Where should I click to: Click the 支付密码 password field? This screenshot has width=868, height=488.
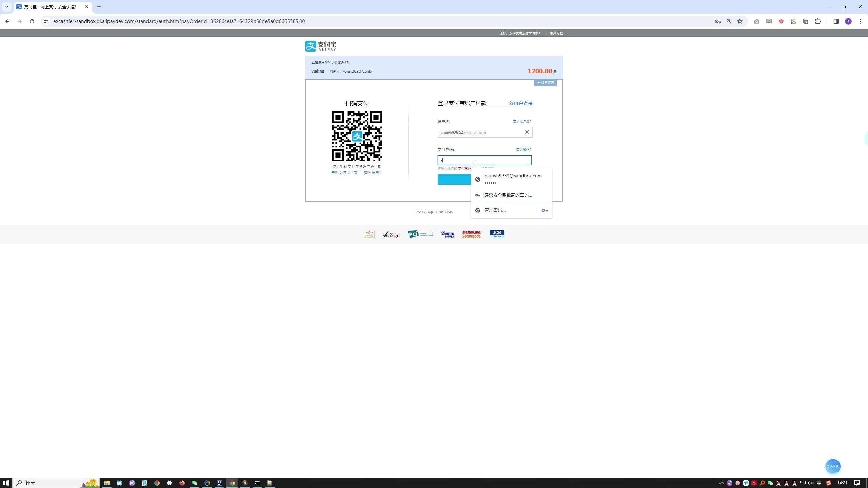(485, 160)
